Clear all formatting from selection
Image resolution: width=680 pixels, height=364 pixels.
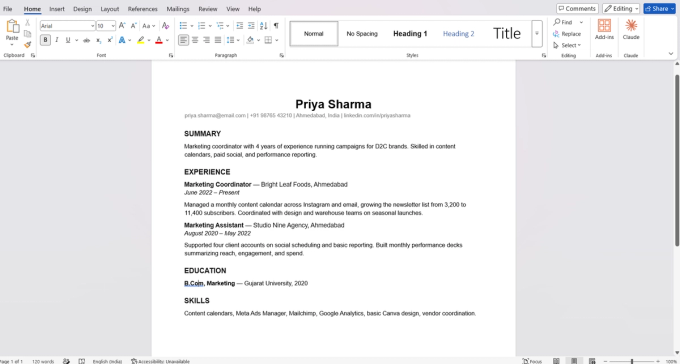pyautogui.click(x=165, y=26)
